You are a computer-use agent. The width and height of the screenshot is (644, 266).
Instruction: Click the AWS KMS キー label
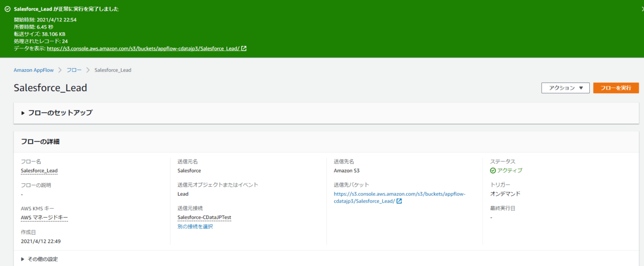click(37, 208)
